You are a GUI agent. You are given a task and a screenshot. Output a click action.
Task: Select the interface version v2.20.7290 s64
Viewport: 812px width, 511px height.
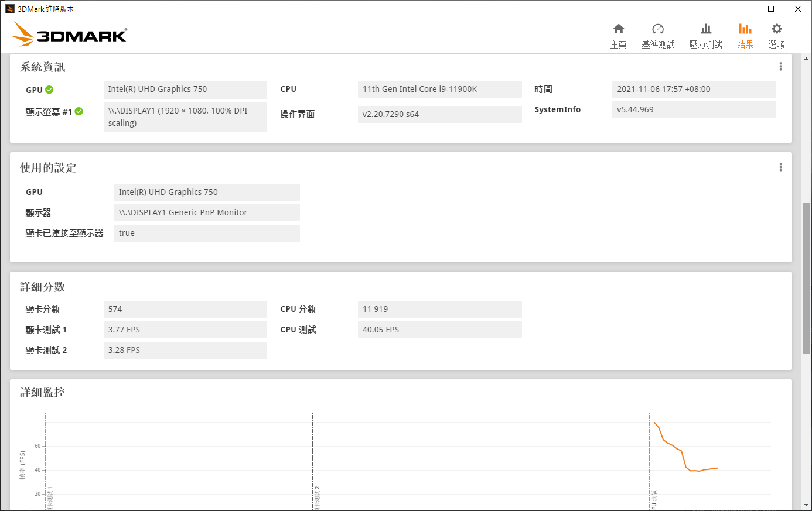coord(440,114)
